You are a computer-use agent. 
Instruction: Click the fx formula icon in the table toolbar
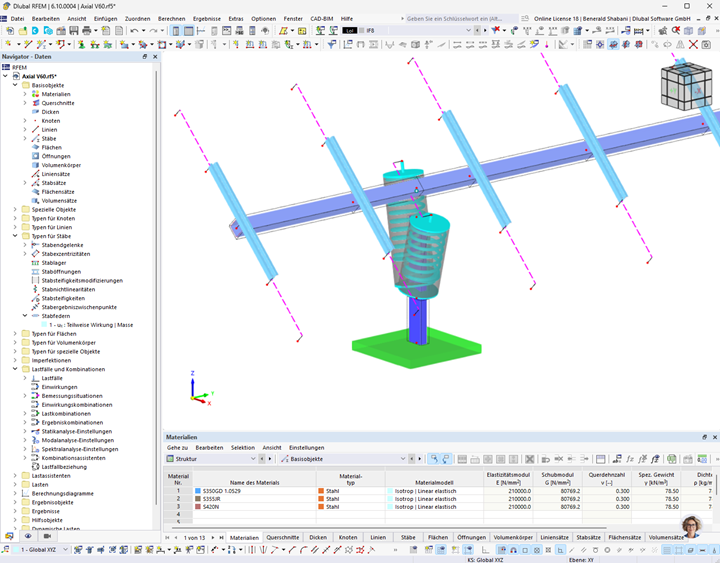click(x=630, y=459)
